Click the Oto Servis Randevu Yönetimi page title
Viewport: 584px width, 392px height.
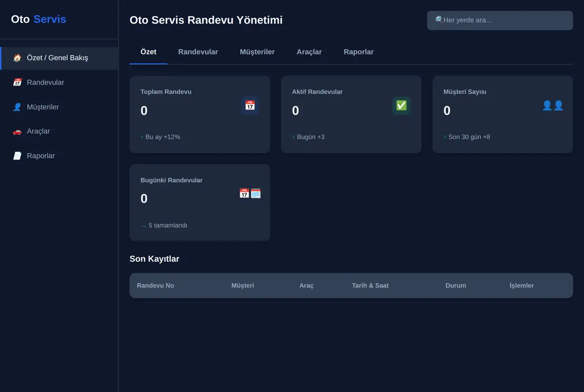pyautogui.click(x=206, y=20)
